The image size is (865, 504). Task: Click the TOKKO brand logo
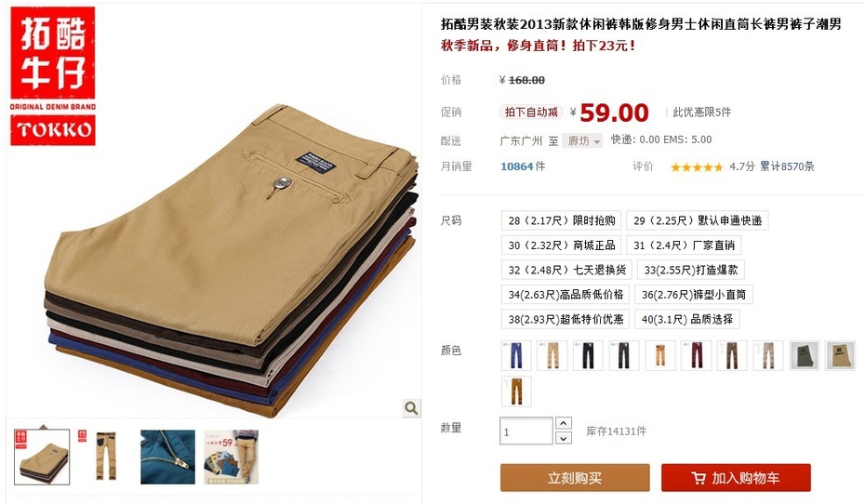pyautogui.click(x=53, y=76)
